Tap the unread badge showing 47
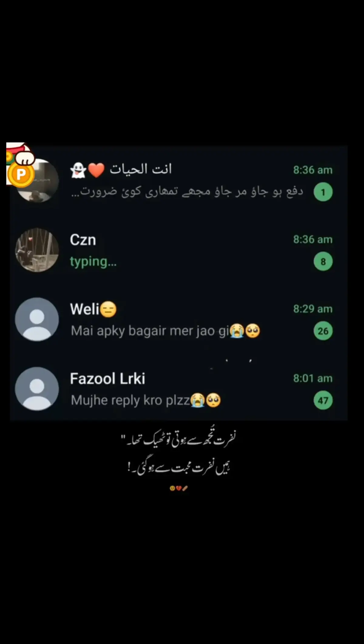 (323, 400)
